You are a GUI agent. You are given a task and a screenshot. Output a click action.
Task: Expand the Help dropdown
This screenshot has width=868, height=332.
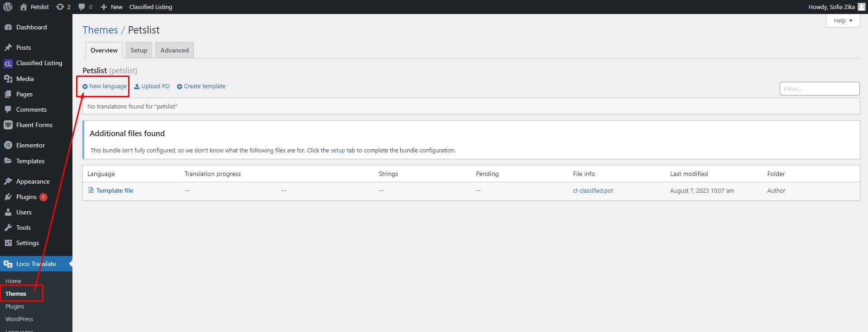click(x=843, y=21)
